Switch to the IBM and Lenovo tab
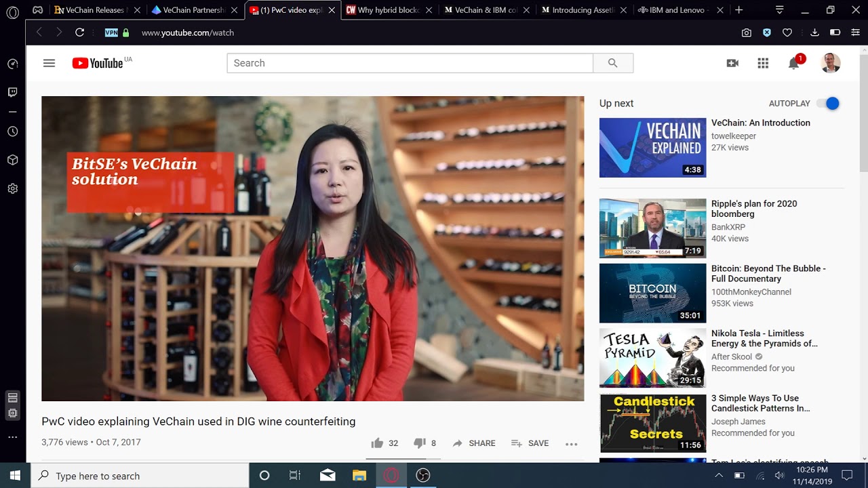 tap(682, 10)
